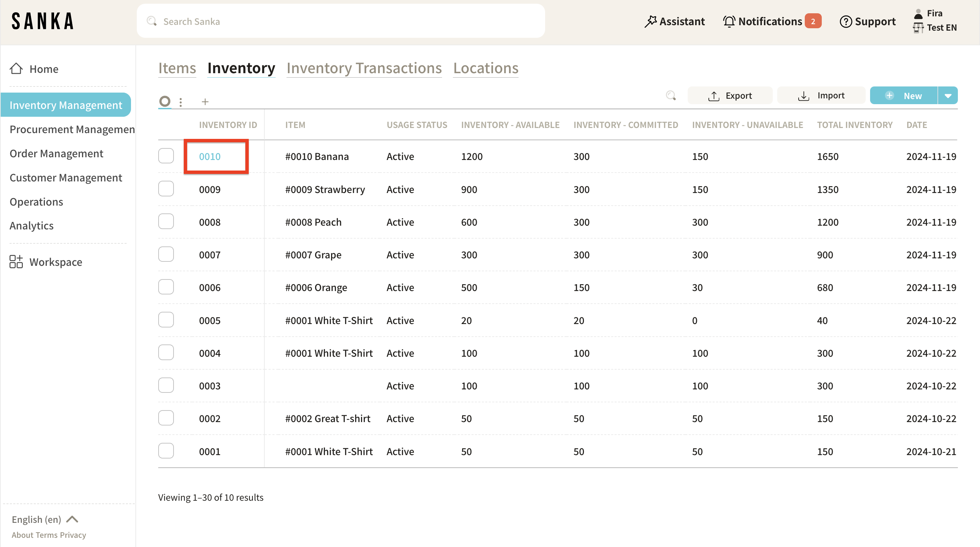980x547 pixels.
Task: Select the 0007 Grape row checkbox
Action: click(x=166, y=254)
